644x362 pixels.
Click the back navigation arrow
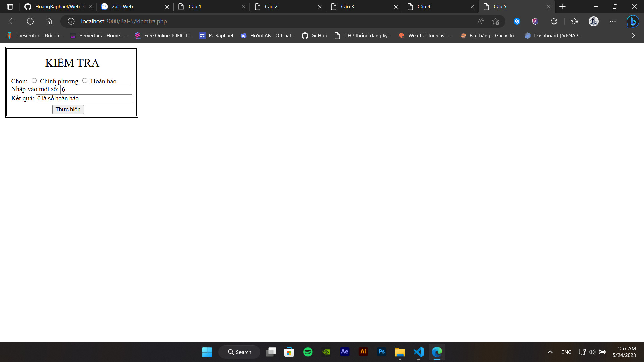pos(12,21)
